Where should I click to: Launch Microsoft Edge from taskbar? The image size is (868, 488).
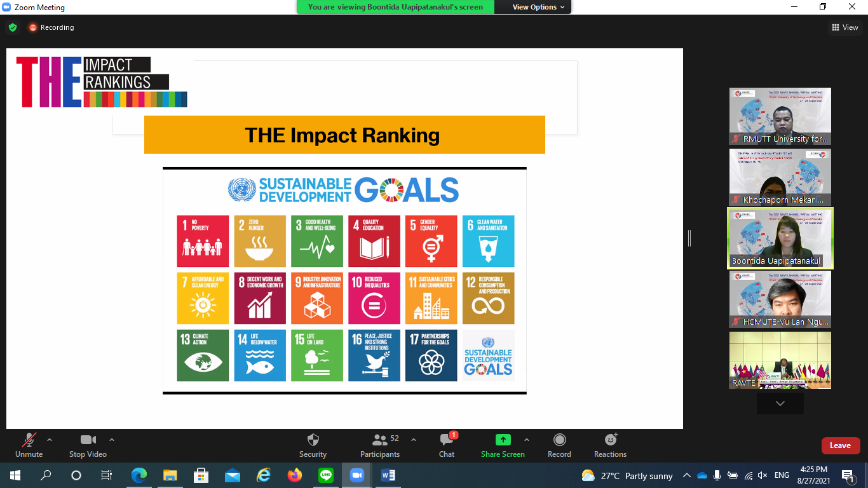(x=139, y=475)
